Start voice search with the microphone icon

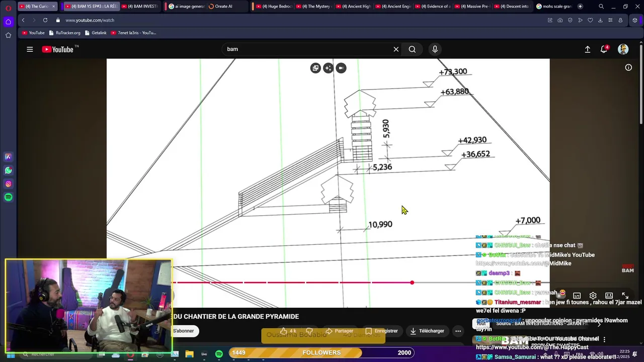(x=435, y=49)
